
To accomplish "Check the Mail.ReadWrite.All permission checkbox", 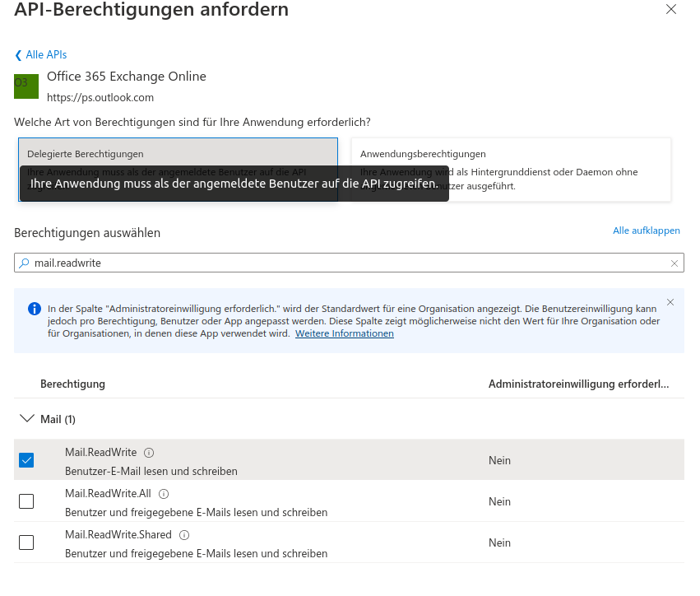I will (26, 501).
